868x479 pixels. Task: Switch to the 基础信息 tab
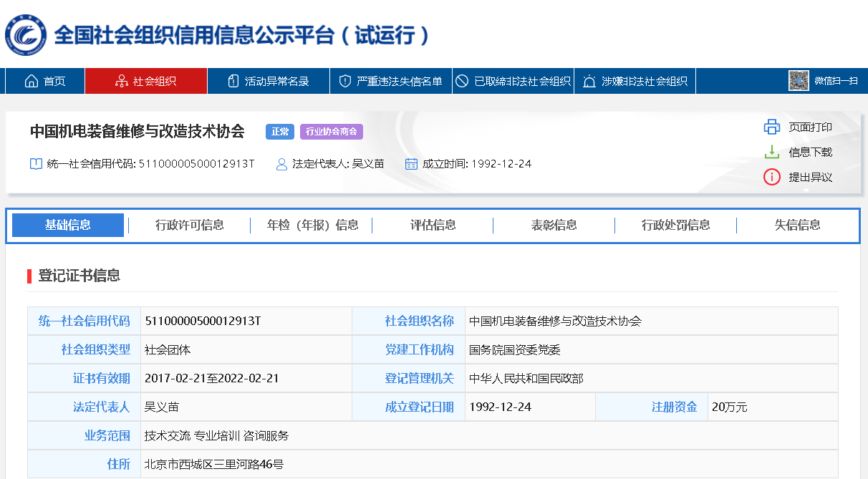(x=68, y=225)
